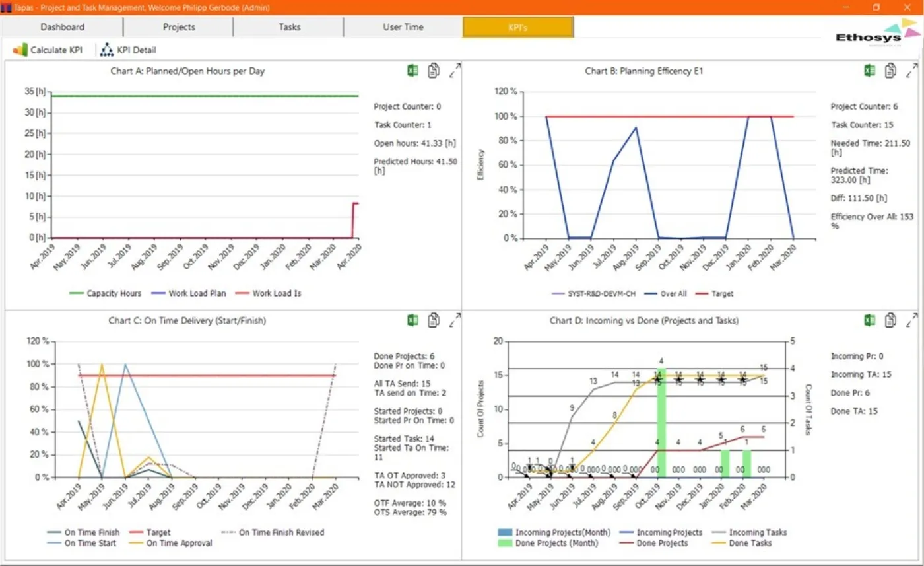Open KPI Detail view
924x566 pixels.
coord(128,50)
